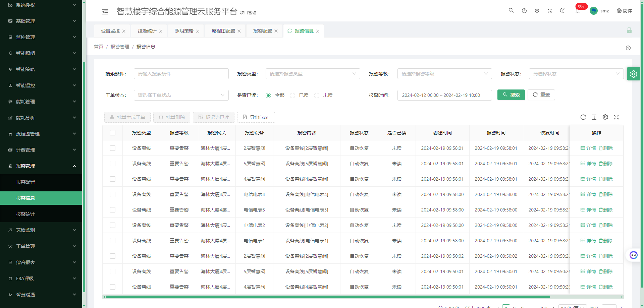Go to 首页 via the breadcrumb
This screenshot has width=644, height=308.
(x=99, y=47)
